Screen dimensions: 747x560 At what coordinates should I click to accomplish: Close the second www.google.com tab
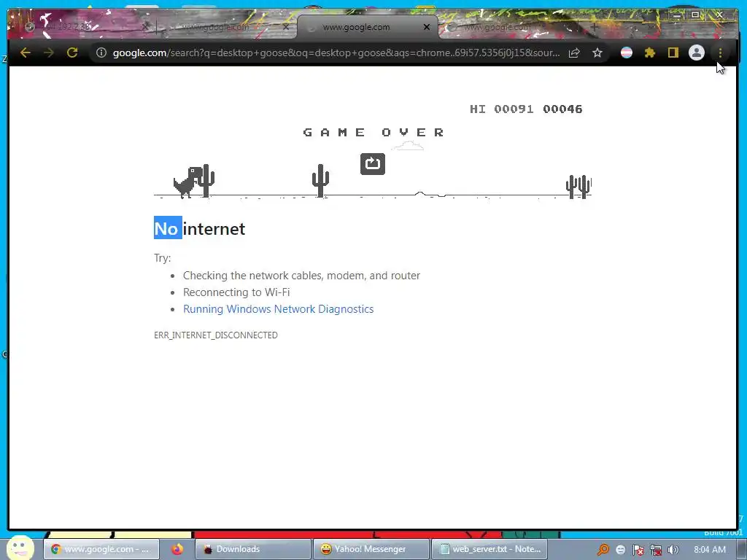[x=286, y=27]
